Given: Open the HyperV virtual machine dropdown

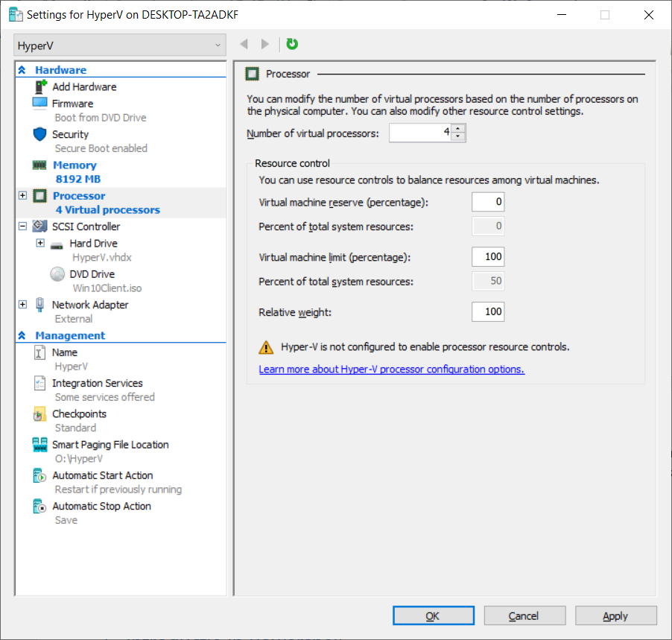Looking at the screenshot, I should [119, 45].
